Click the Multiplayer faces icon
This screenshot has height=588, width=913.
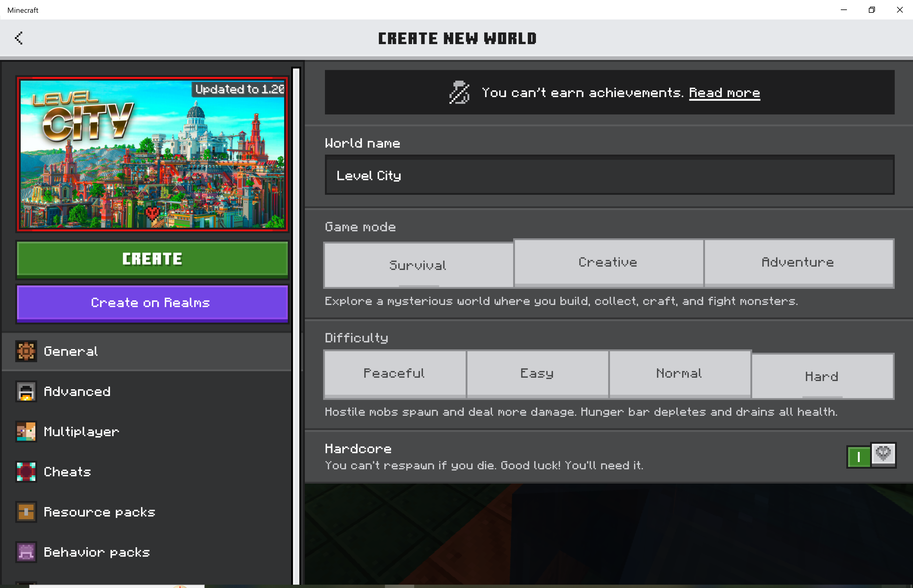(x=26, y=432)
